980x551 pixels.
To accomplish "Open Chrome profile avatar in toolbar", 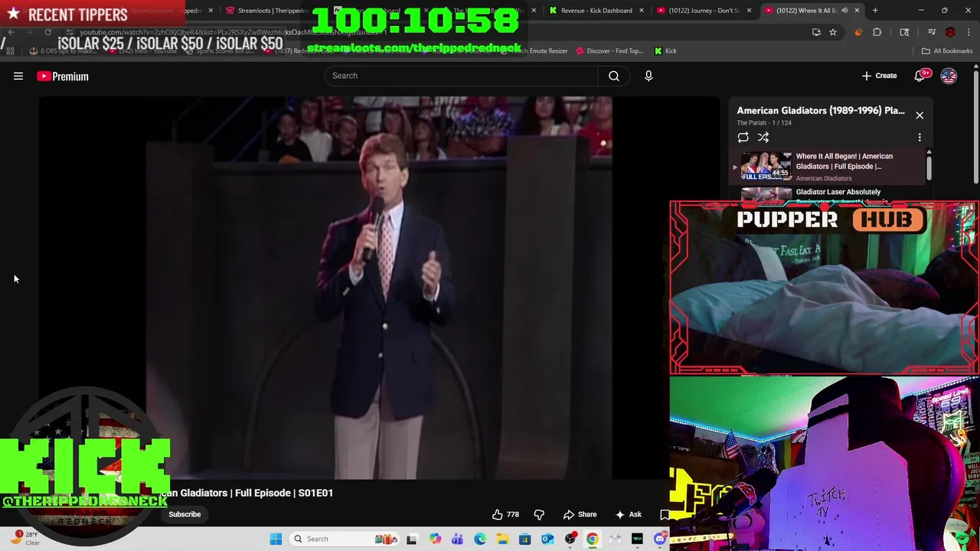I will [x=950, y=32].
